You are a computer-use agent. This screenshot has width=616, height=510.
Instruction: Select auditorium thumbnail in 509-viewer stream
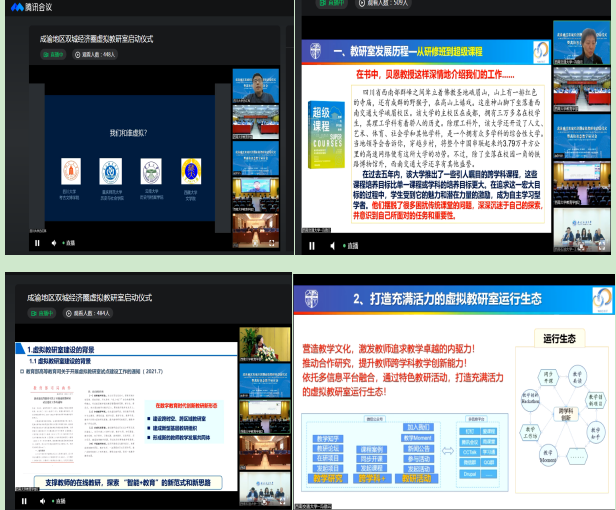582,183
